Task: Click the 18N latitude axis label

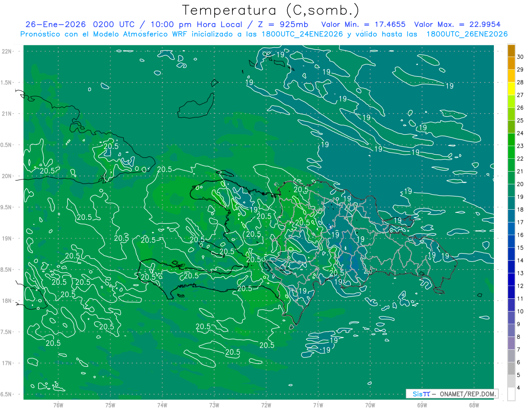Action: 7,301
